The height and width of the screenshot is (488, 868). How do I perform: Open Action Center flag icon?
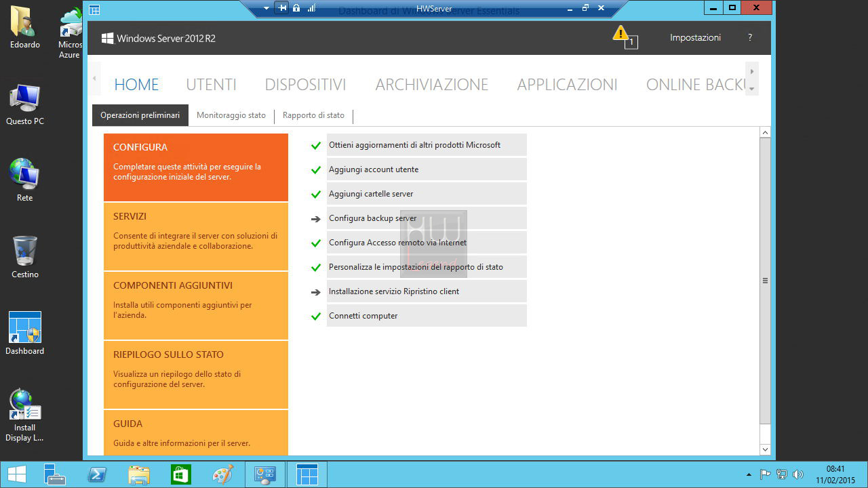click(765, 474)
